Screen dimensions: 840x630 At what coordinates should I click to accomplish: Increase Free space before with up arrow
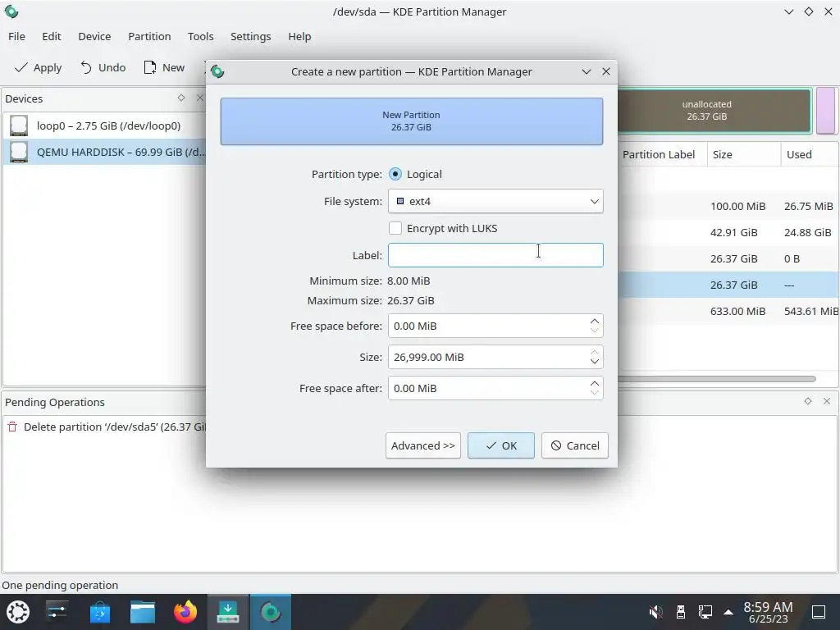pos(595,321)
